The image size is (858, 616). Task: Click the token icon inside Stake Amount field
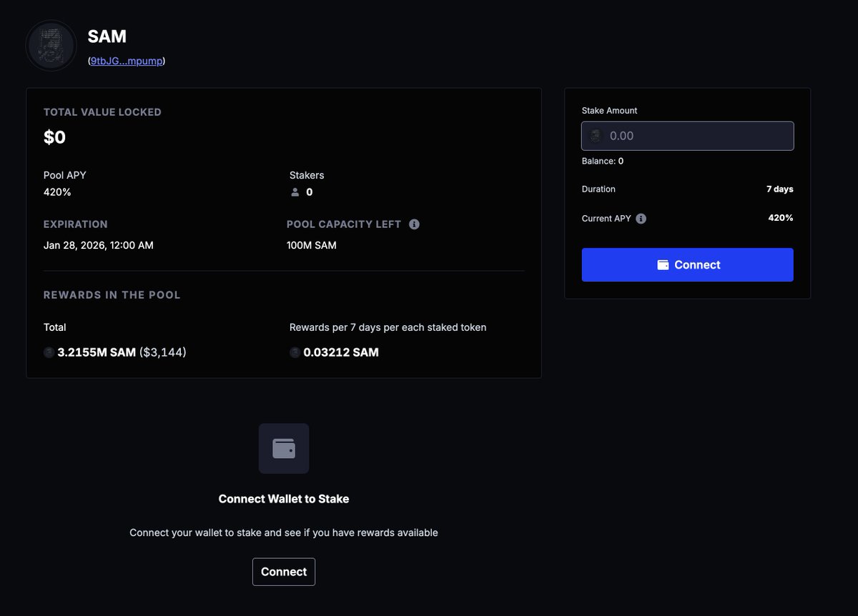pos(596,136)
